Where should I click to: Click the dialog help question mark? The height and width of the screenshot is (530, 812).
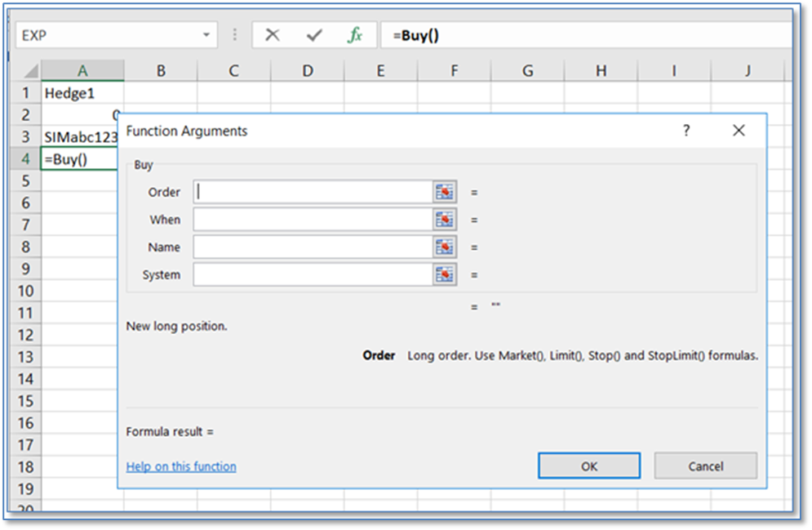click(x=686, y=131)
